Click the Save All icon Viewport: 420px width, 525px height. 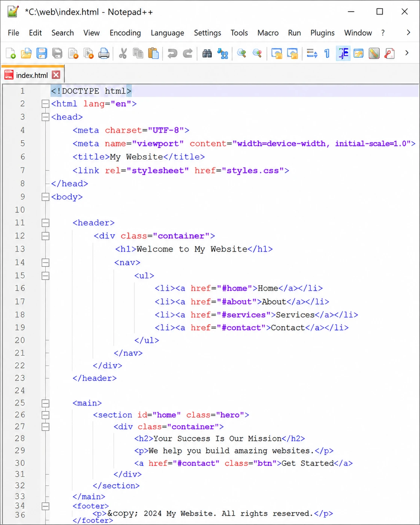point(57,53)
